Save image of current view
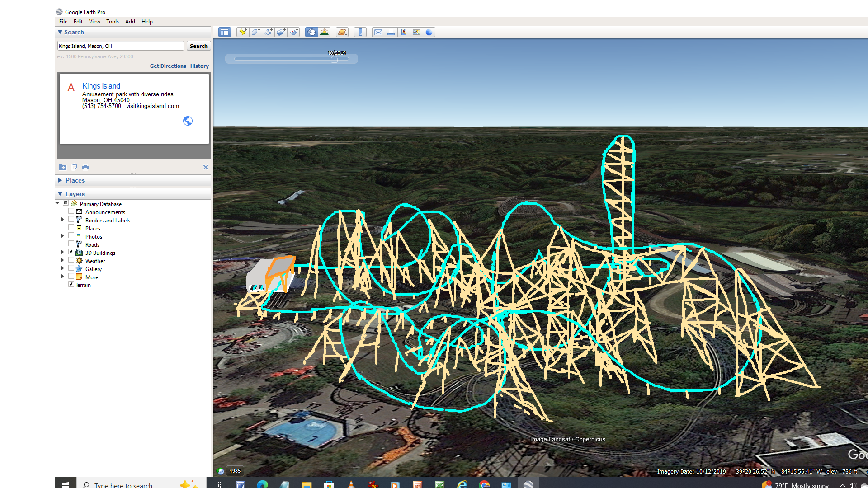The height and width of the screenshot is (488, 868). 404,32
